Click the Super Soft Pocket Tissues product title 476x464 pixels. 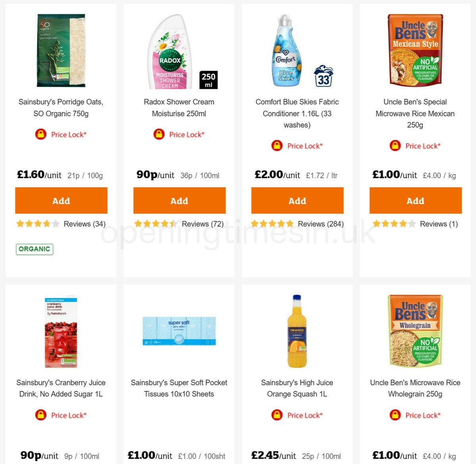click(179, 388)
